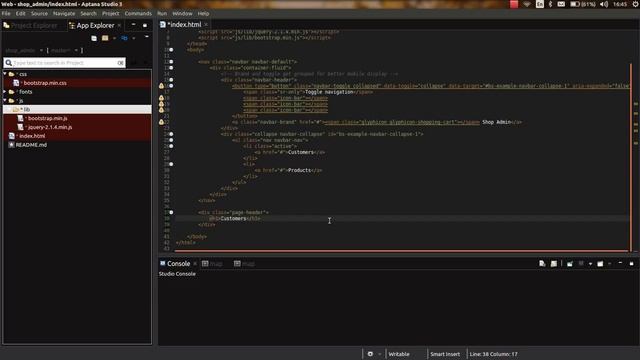Open the battery indicator
640x360 pixels.
(x=583, y=4)
